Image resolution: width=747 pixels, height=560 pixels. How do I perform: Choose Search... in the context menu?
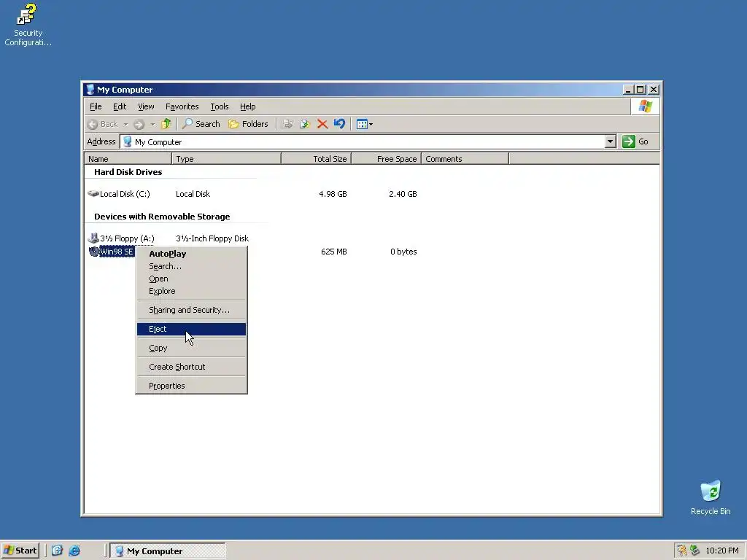[192, 266]
